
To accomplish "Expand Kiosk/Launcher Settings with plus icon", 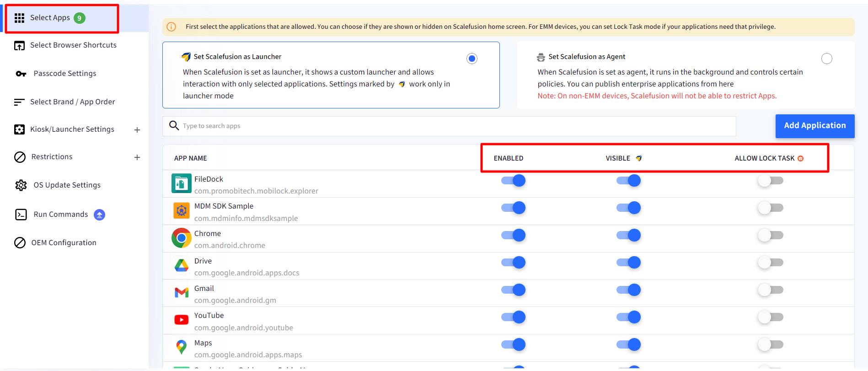I will [x=137, y=130].
